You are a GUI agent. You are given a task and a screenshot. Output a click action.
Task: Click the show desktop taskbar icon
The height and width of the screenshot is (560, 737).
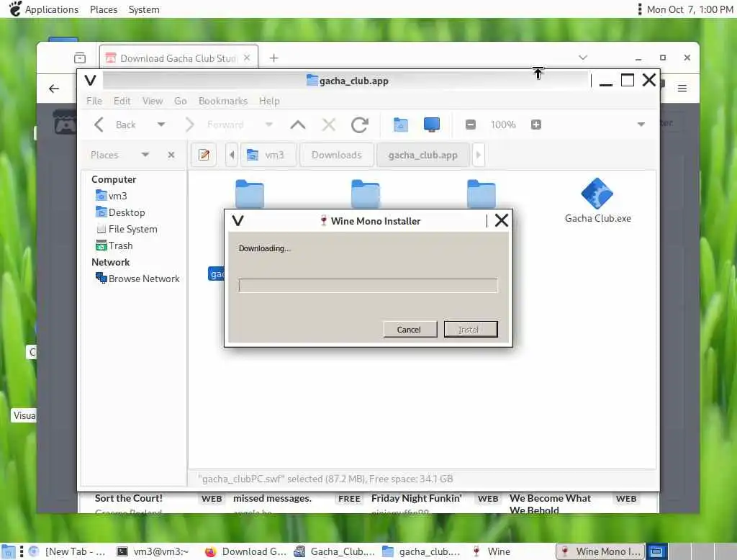point(8,551)
